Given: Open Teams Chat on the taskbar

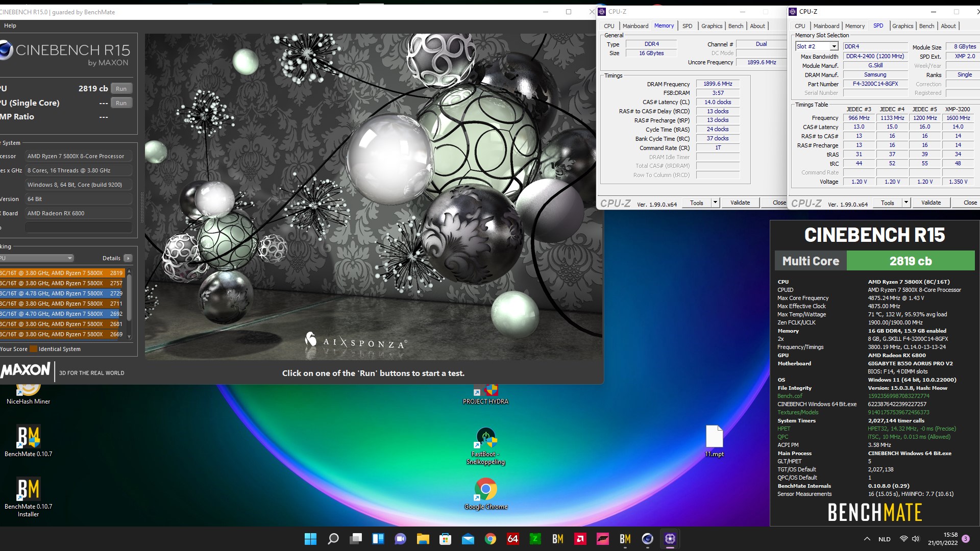Looking at the screenshot, I should click(x=401, y=539).
